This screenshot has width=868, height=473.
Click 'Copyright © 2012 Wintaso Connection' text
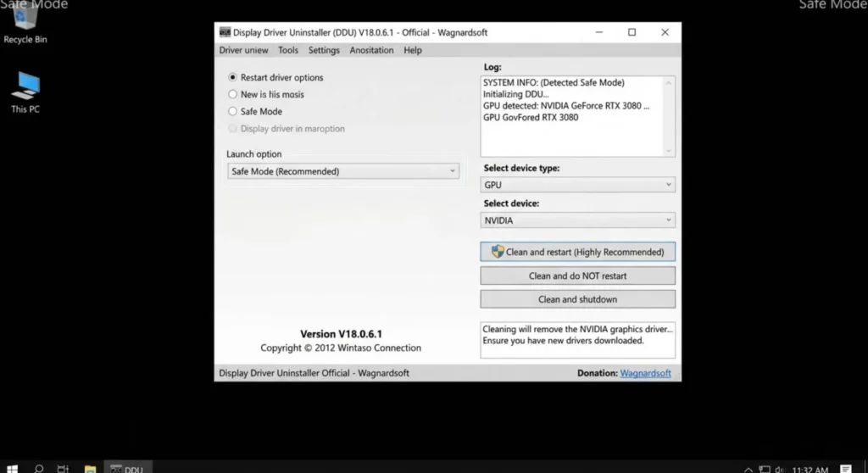click(341, 348)
